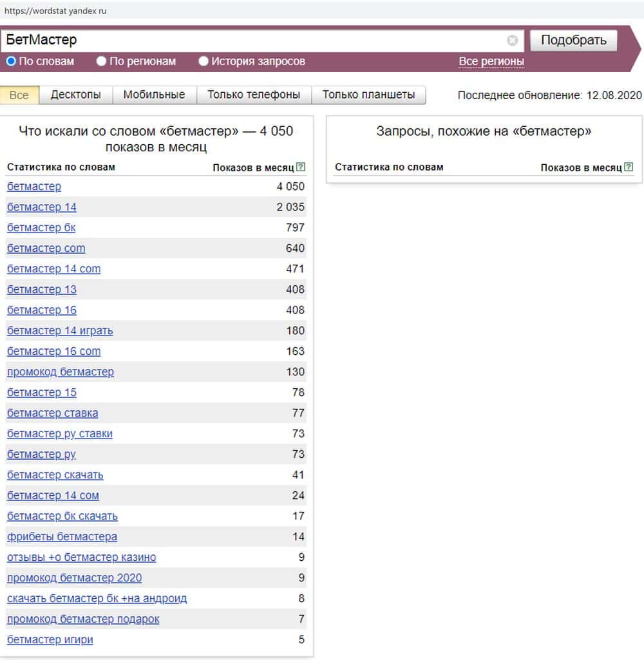Open 'бетмастер 14 com' link with 471 shows
Screen dimensions: 644x660
pyautogui.click(x=54, y=269)
